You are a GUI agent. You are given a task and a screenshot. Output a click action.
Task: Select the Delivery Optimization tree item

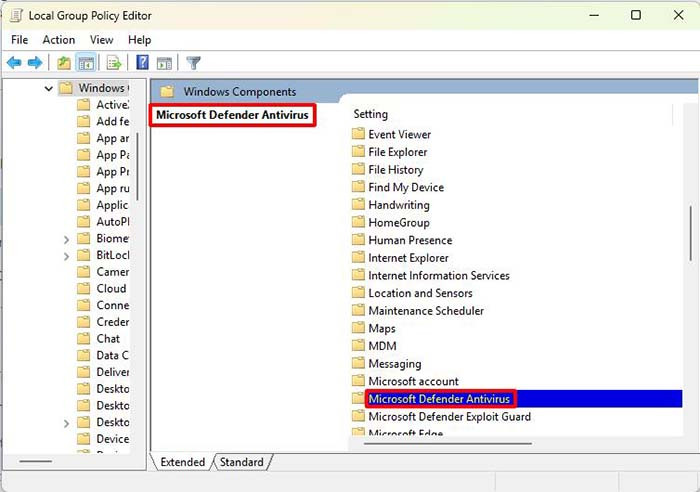[112, 372]
